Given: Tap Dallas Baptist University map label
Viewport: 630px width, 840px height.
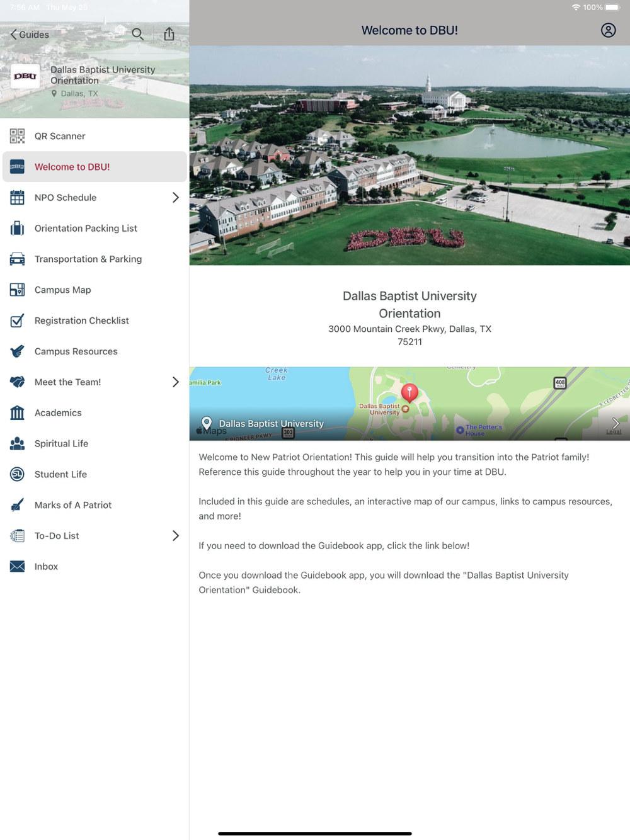Looking at the screenshot, I should 272,424.
